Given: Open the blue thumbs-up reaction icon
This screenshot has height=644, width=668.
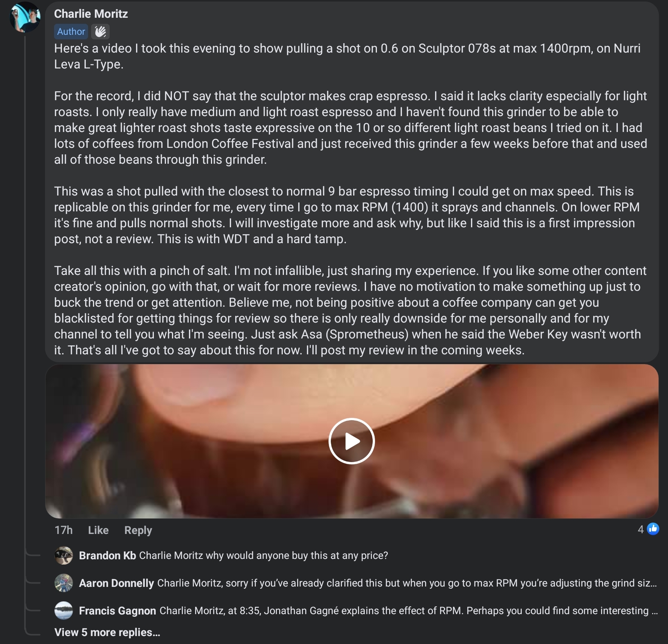Looking at the screenshot, I should point(653,529).
